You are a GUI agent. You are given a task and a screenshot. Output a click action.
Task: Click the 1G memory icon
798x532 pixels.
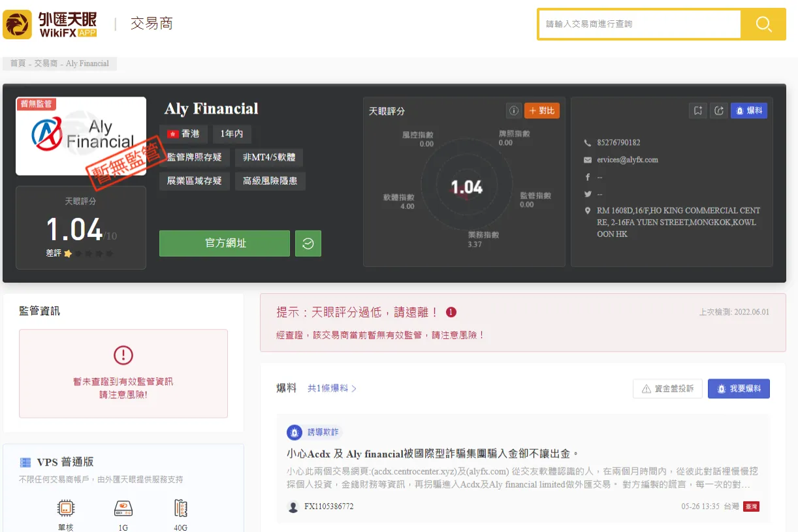click(123, 509)
